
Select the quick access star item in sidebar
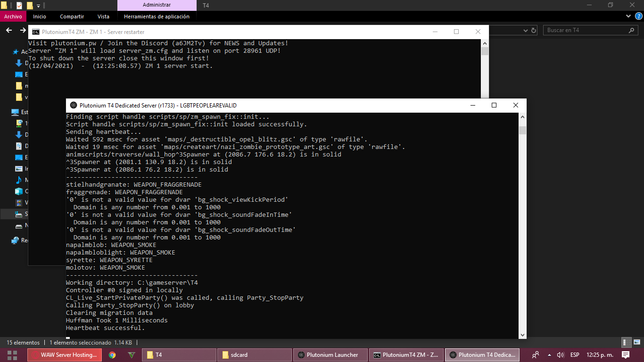15,52
